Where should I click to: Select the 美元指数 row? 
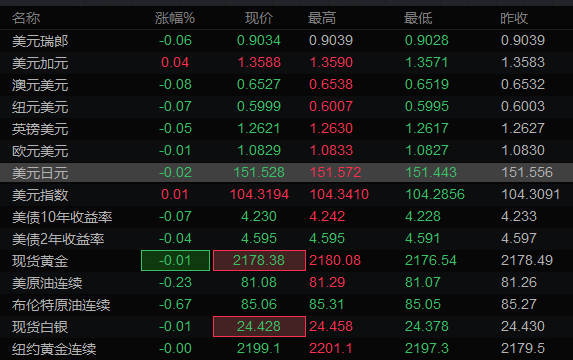point(286,194)
